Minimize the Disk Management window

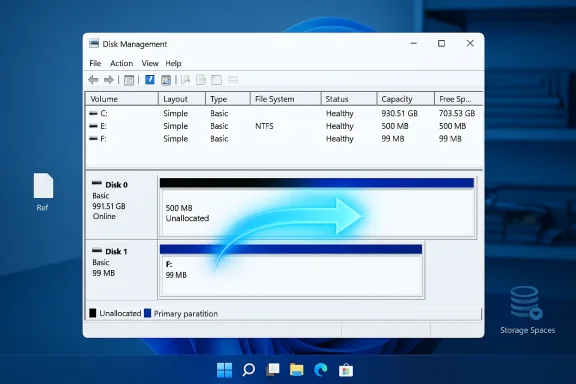(x=414, y=43)
